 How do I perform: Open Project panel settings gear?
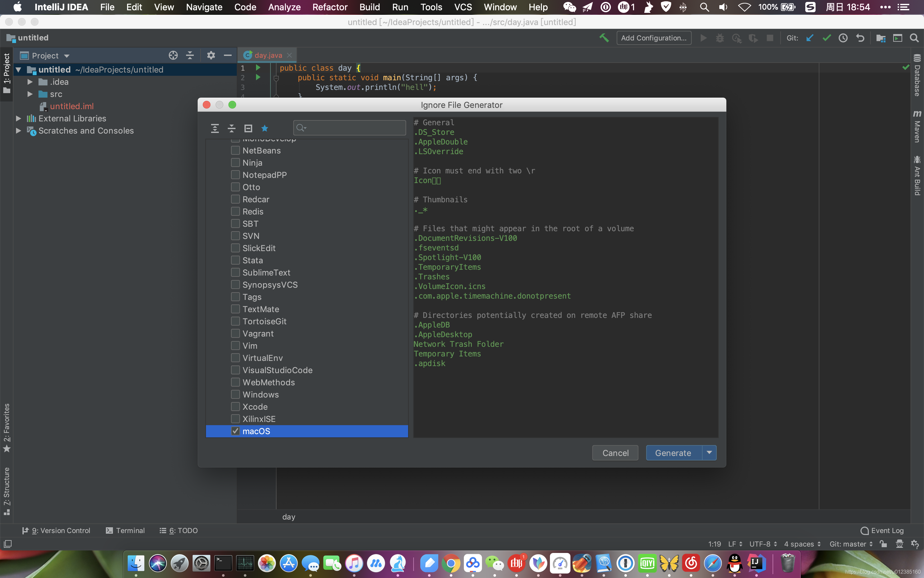211,56
